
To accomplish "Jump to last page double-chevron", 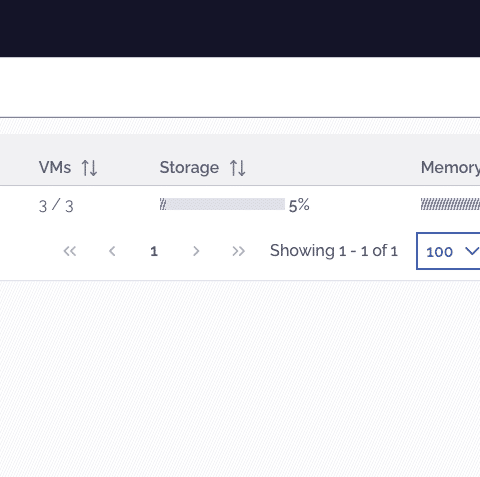I will [x=238, y=251].
